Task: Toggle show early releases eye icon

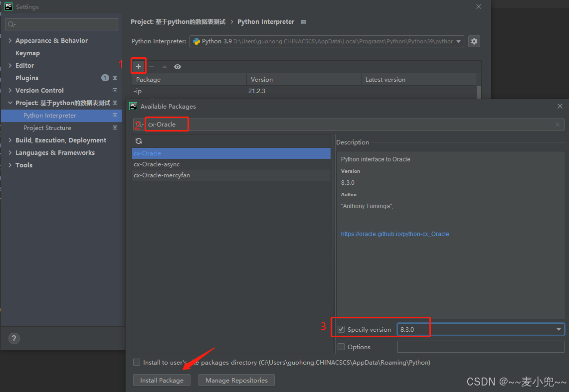Action: coord(178,67)
